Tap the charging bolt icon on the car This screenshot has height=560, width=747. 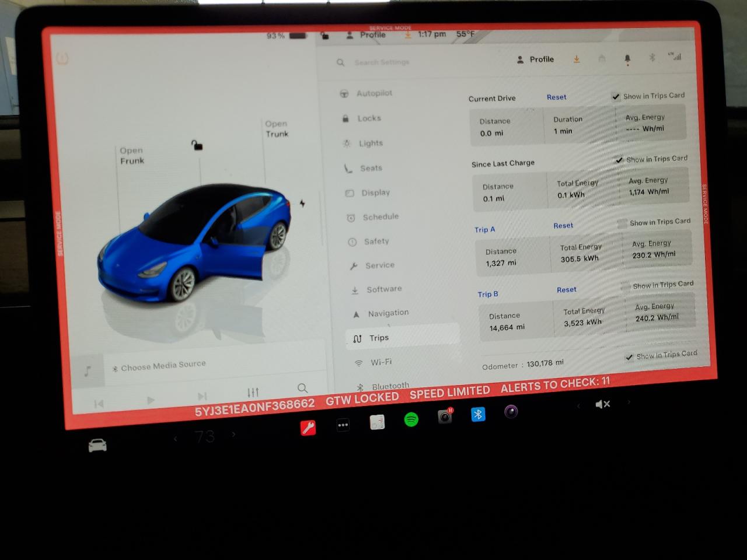302,204
